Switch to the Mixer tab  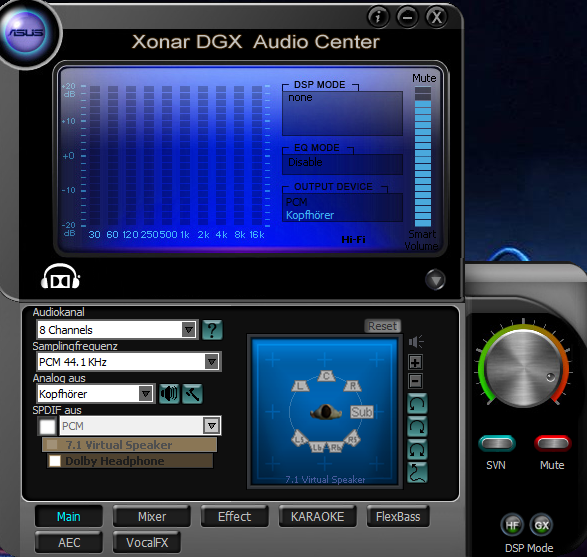click(x=152, y=517)
